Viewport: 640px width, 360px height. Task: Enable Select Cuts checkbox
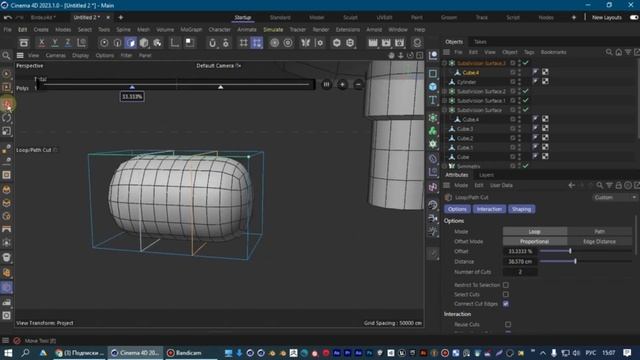pos(506,294)
